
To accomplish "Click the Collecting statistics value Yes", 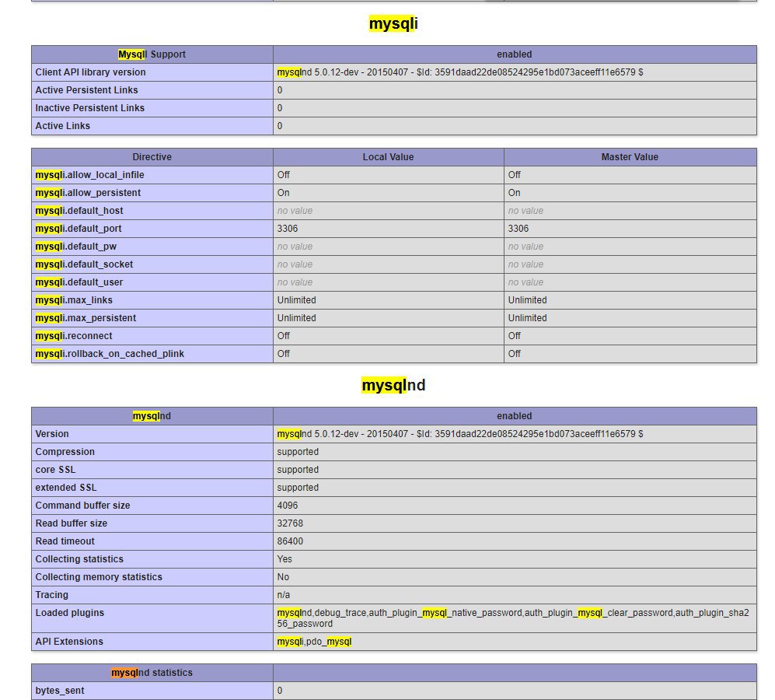I will click(x=285, y=559).
